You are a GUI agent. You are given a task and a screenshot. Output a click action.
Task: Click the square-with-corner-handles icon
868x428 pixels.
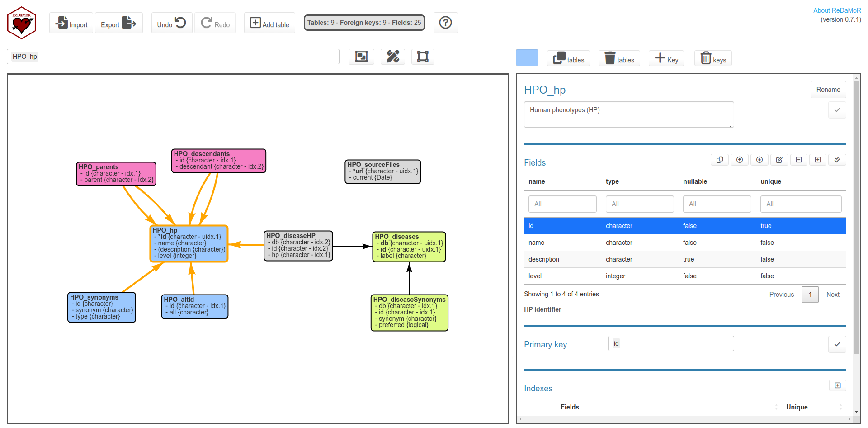coord(423,57)
